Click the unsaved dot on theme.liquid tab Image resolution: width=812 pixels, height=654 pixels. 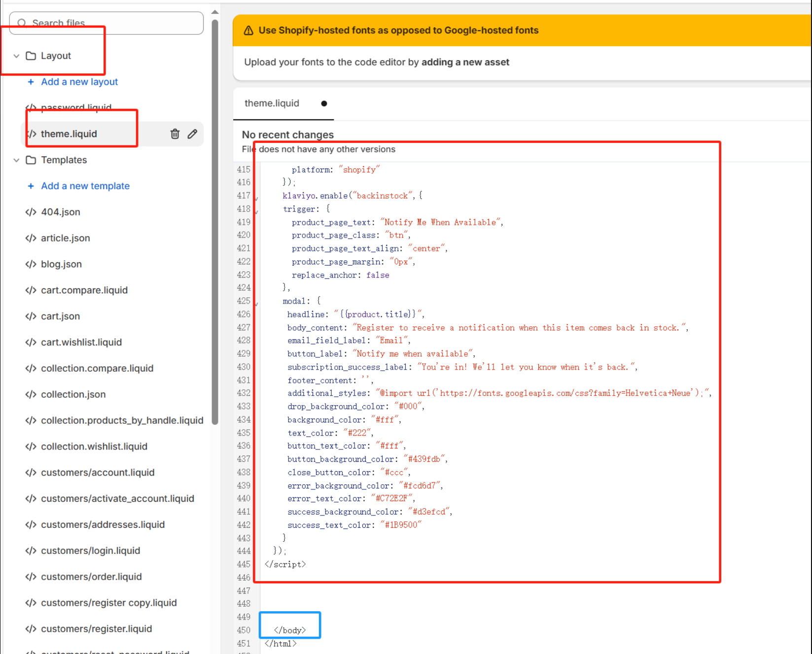[324, 103]
